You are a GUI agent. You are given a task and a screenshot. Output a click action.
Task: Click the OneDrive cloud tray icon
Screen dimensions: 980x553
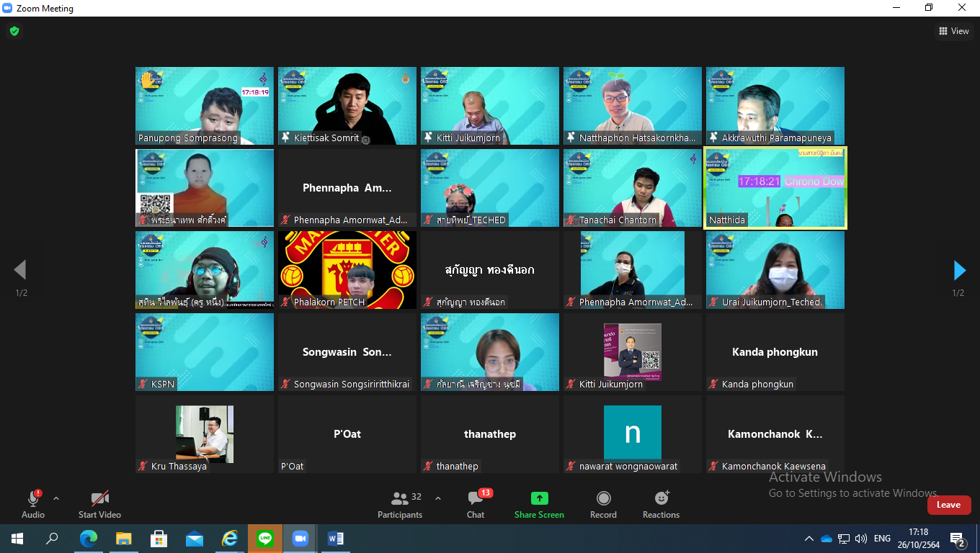tap(827, 539)
